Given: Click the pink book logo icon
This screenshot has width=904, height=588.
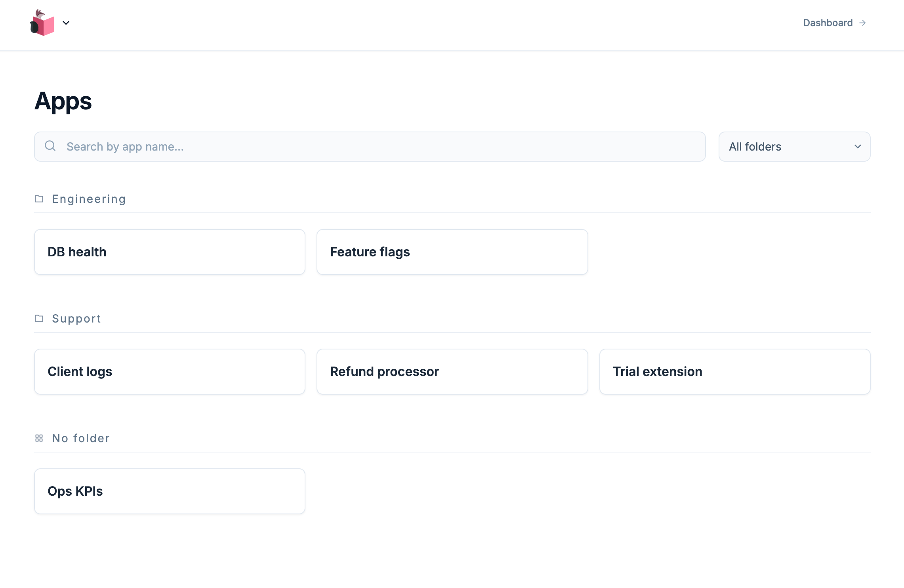Looking at the screenshot, I should click(x=42, y=23).
